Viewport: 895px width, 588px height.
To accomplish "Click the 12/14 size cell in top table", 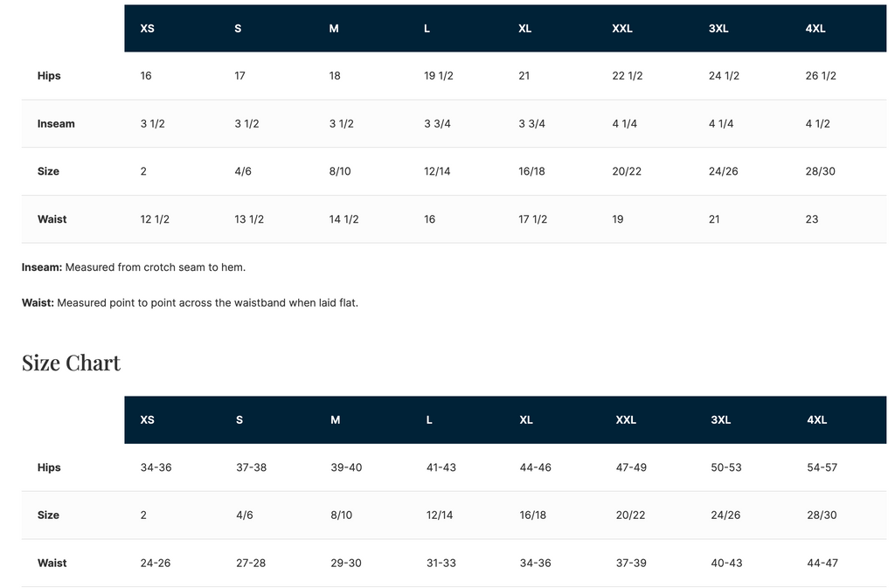I will tap(437, 171).
